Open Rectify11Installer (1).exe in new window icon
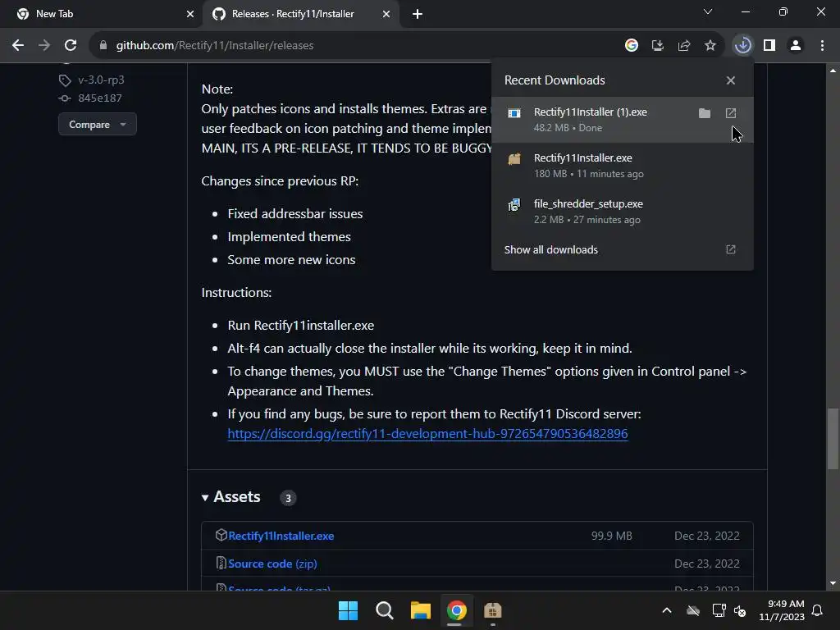 click(731, 113)
